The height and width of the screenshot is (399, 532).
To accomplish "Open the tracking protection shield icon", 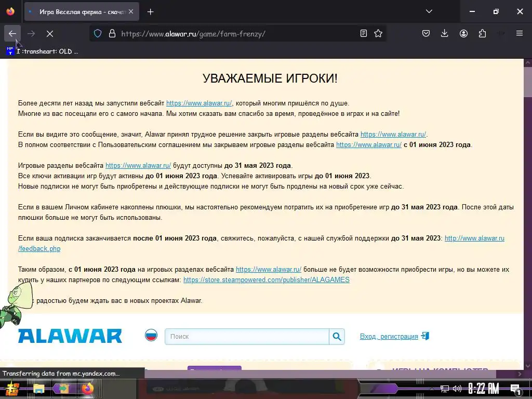I will tap(98, 34).
